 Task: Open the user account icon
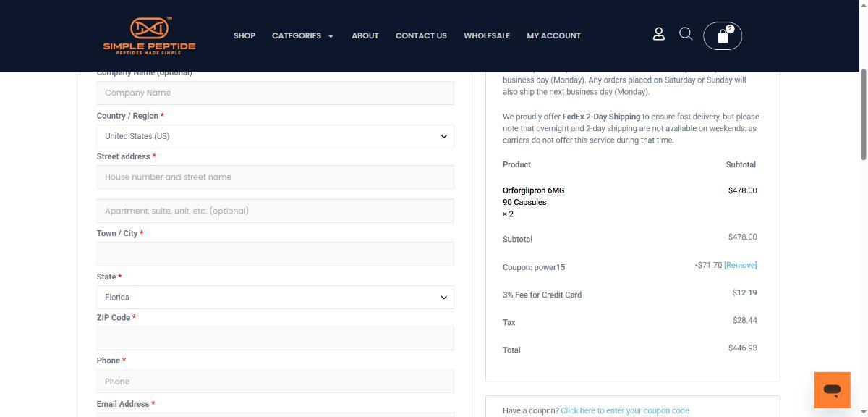658,34
